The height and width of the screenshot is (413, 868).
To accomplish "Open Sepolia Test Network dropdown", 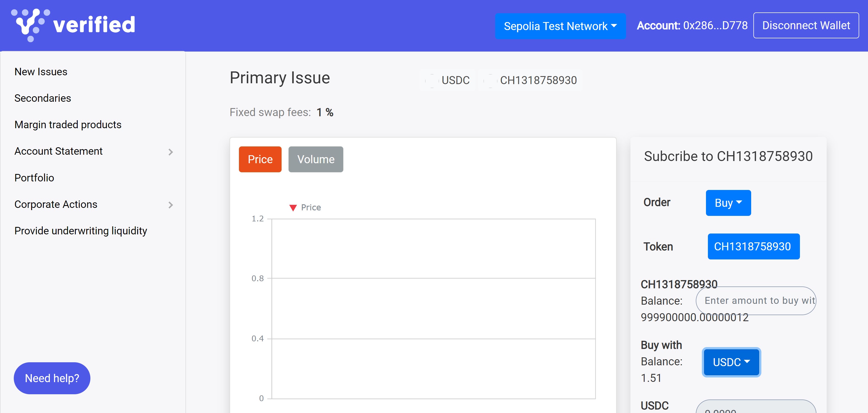I will (560, 26).
